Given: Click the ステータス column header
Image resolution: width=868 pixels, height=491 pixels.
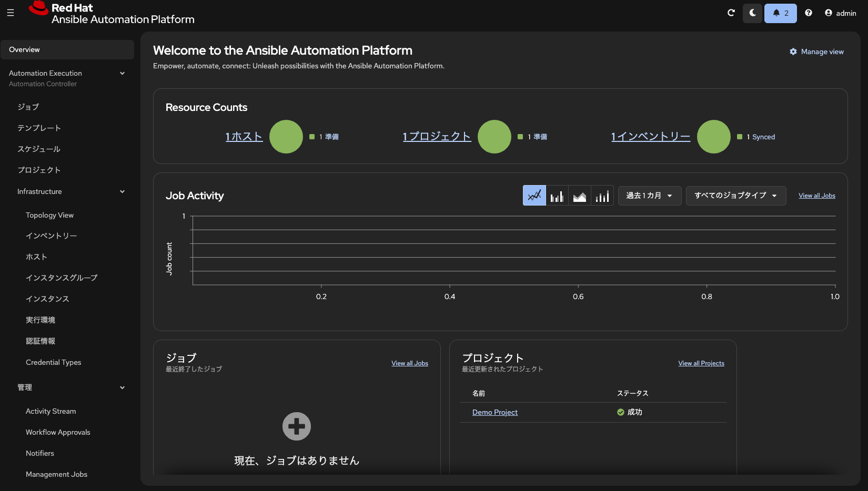Looking at the screenshot, I should coord(633,393).
